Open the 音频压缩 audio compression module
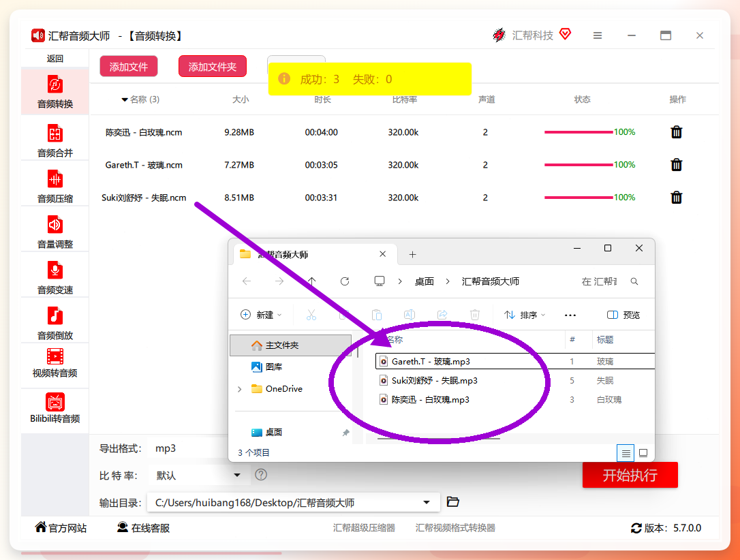This screenshot has height=560, width=740. point(55,187)
